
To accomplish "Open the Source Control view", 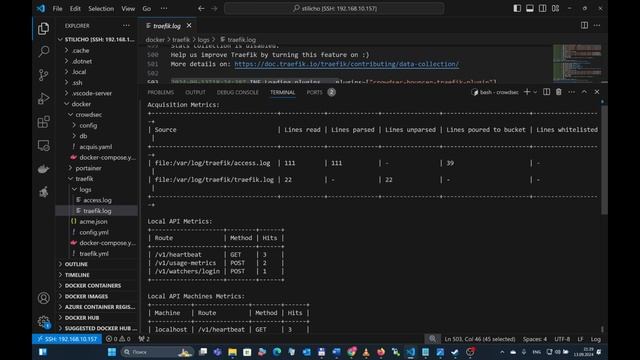I will [43, 75].
